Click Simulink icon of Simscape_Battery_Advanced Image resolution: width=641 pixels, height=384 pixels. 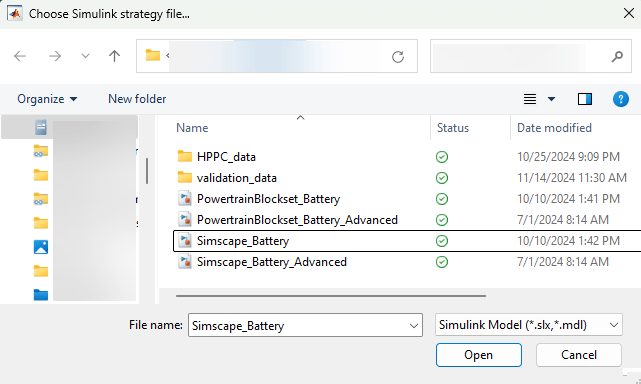pos(185,262)
